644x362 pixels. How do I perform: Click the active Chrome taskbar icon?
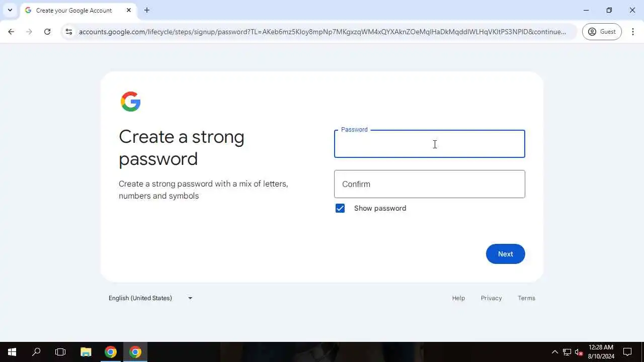[x=135, y=352]
